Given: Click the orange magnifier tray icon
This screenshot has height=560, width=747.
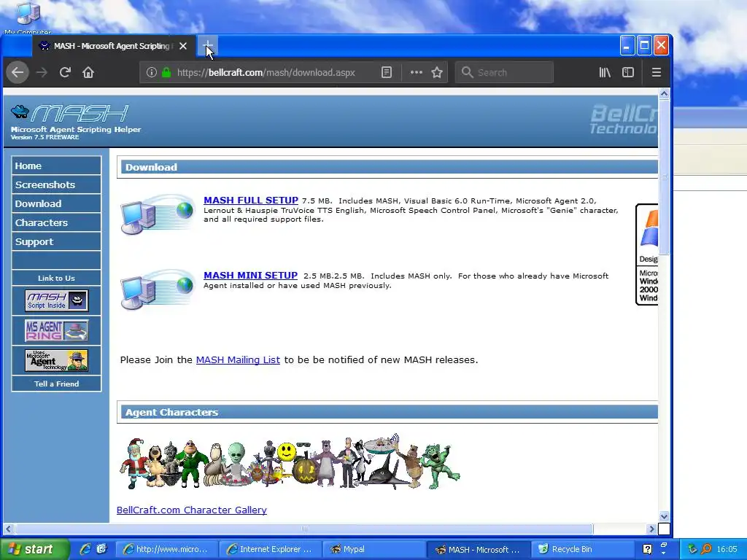Looking at the screenshot, I should [707, 549].
